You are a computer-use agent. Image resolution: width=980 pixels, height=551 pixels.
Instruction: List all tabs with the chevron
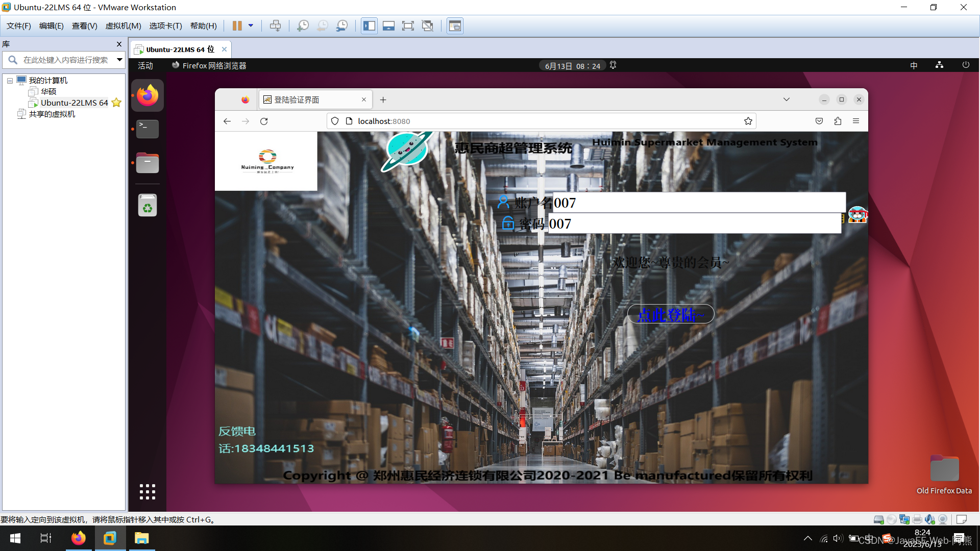pyautogui.click(x=787, y=99)
